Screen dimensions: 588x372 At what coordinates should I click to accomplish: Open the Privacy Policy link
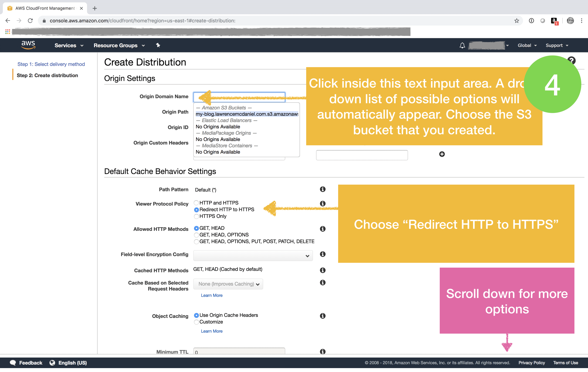click(x=531, y=363)
